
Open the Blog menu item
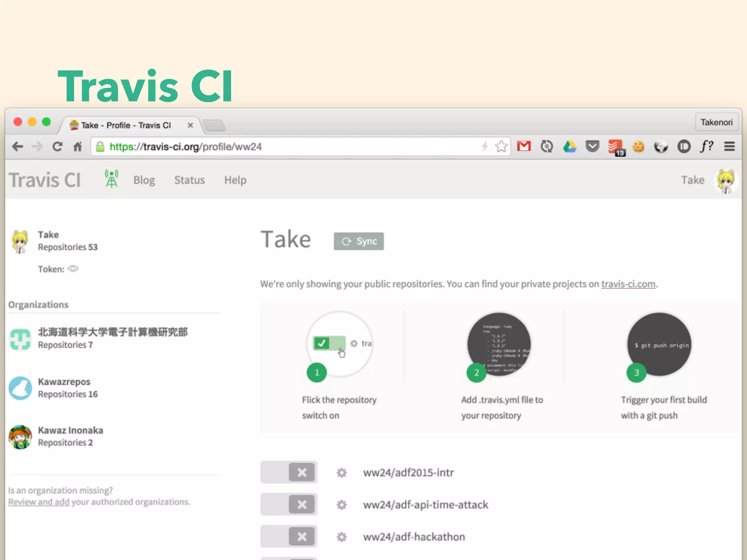click(144, 180)
